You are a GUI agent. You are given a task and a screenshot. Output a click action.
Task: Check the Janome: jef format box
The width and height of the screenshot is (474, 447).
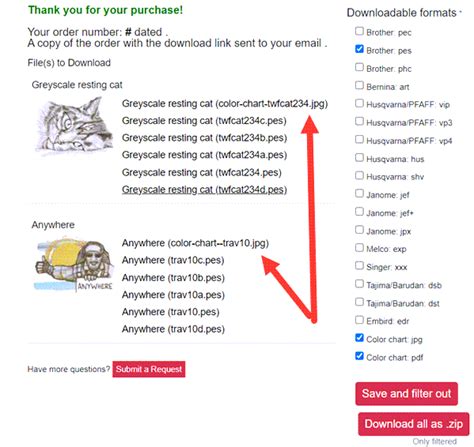click(359, 193)
